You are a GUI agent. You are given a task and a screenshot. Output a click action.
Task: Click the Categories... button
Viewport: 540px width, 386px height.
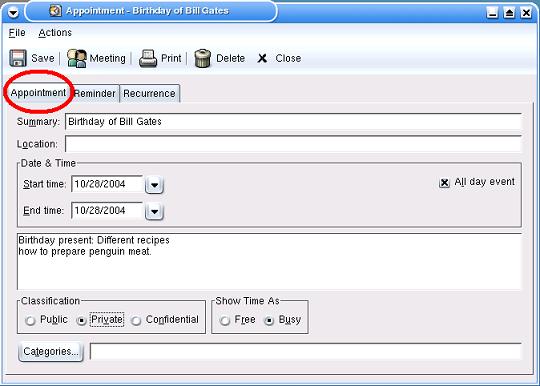(x=51, y=352)
